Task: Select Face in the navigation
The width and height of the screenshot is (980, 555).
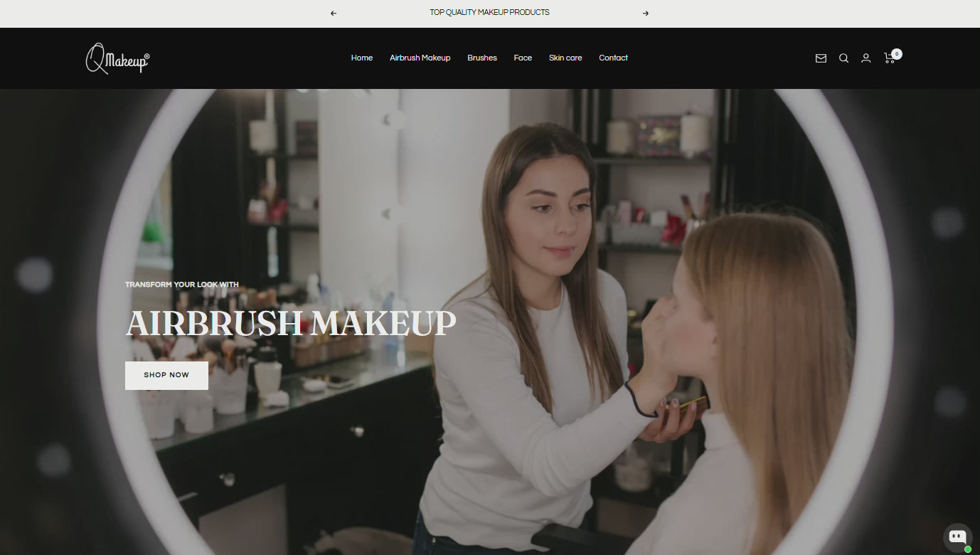Action: (523, 58)
